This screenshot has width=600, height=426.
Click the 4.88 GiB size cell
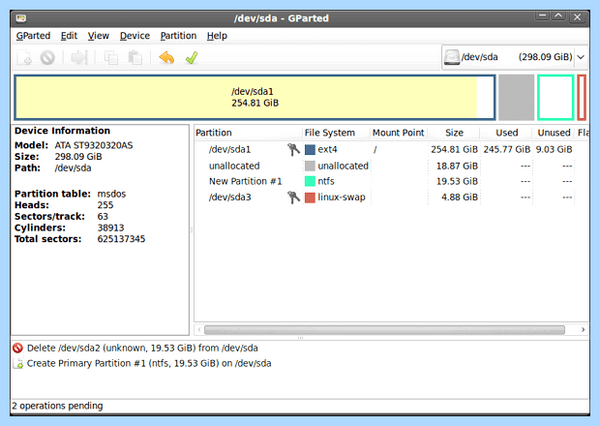460,197
